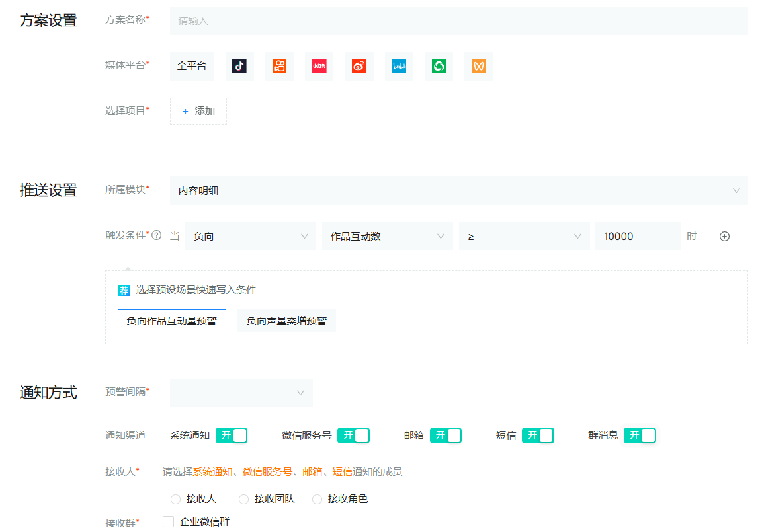Toggle the 群消息 notification switch
The width and height of the screenshot is (760, 532).
[x=640, y=436]
